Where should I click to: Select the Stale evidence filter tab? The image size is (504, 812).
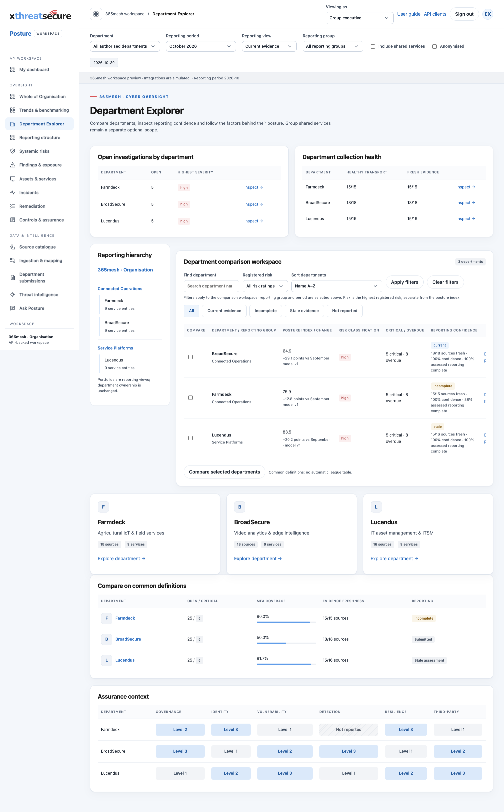[304, 311]
